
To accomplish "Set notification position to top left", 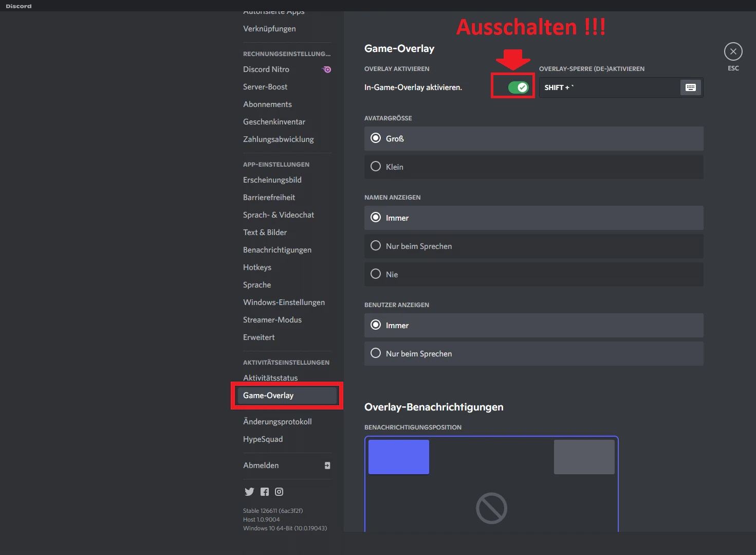I will pos(399,457).
